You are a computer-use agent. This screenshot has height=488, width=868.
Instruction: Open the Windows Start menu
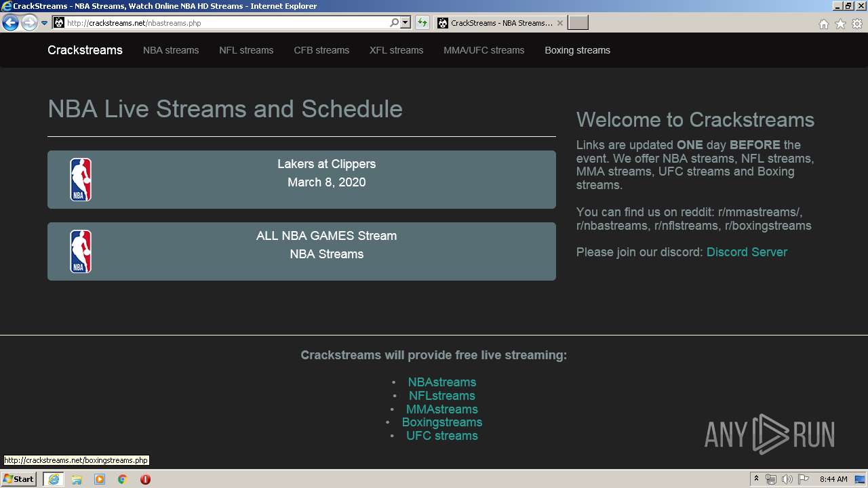[x=18, y=479]
